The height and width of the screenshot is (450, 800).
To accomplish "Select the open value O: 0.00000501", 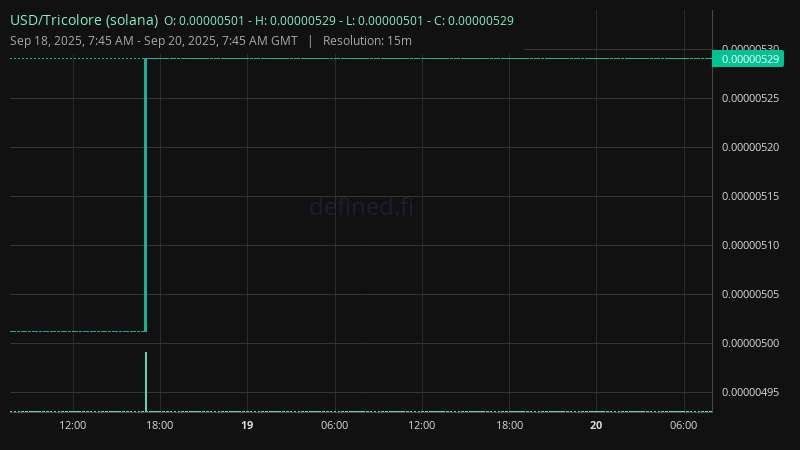I will 204,21.
